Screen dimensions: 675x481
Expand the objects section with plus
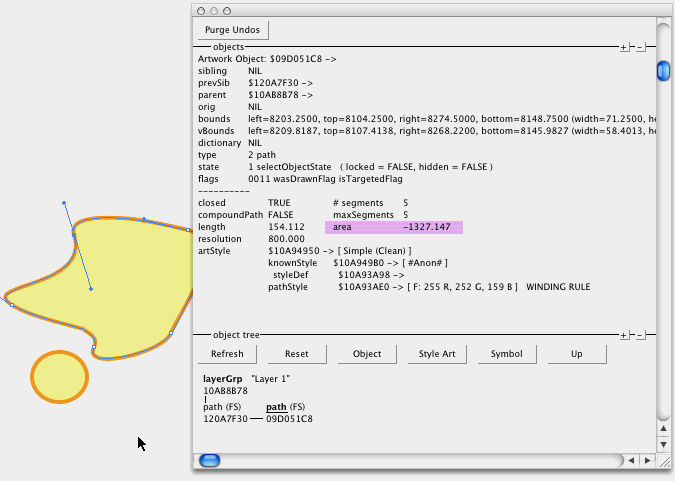(x=624, y=47)
